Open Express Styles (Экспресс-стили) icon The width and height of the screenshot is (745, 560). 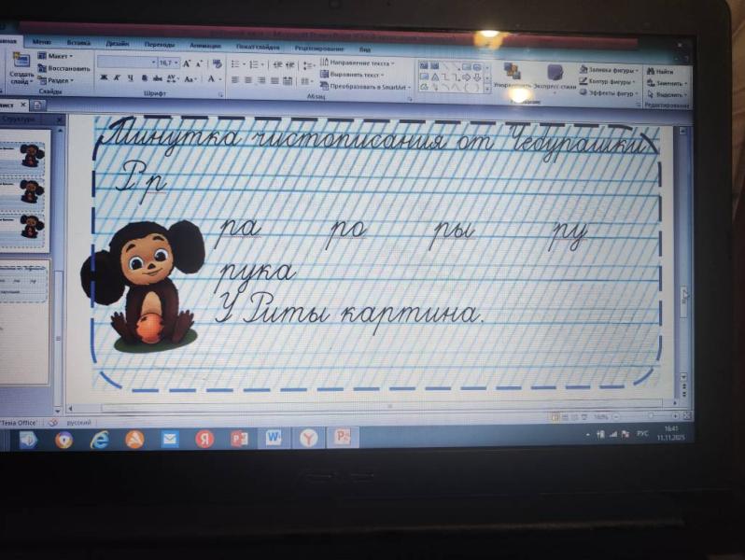coord(555,75)
